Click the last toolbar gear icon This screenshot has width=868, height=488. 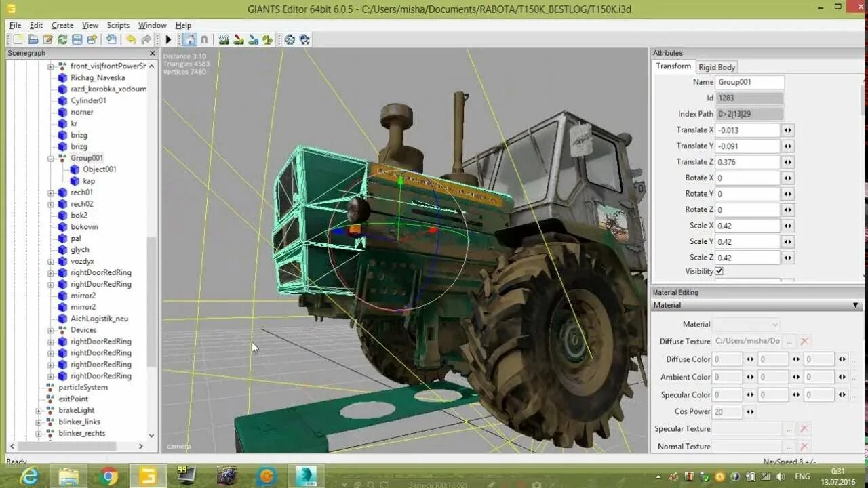point(305,40)
